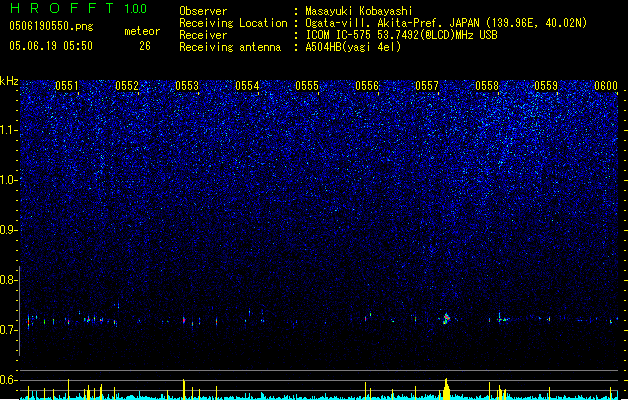Viewport: 629px width, 400px height.
Task: Click the Observer field label
Action: pos(203,11)
